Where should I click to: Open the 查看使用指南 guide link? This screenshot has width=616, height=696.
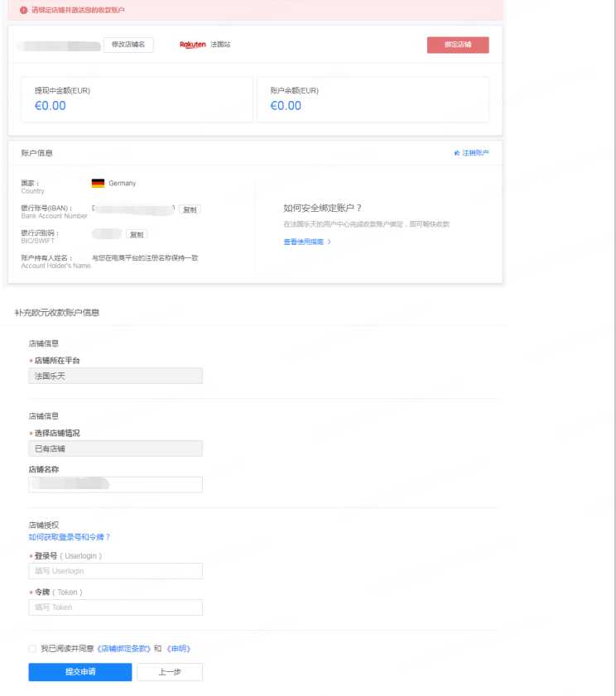(x=307, y=242)
